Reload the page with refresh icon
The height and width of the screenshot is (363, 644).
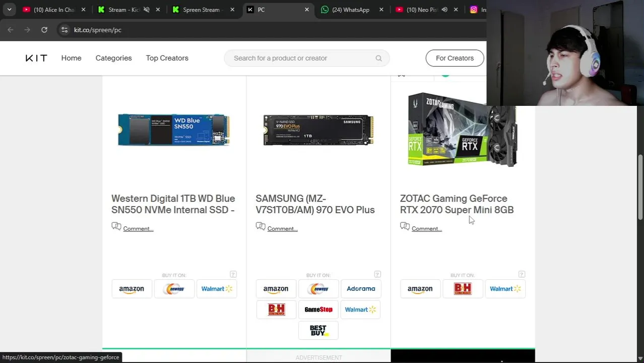(x=44, y=30)
